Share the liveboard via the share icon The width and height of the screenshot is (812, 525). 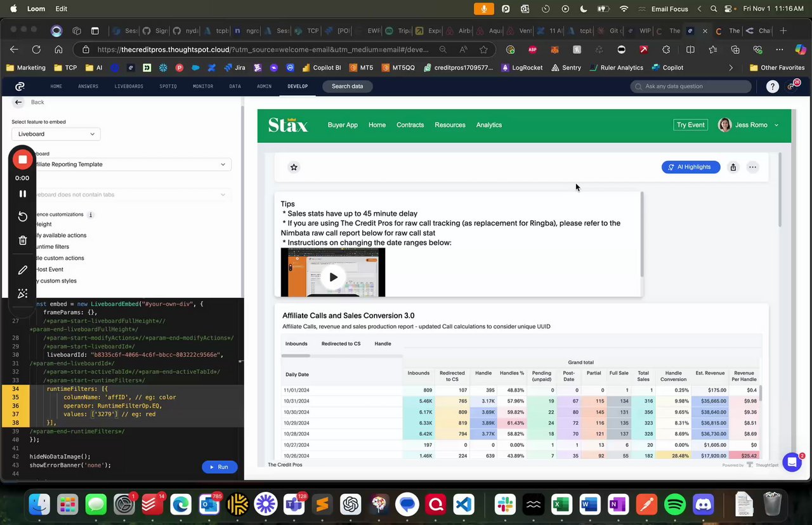coord(733,167)
